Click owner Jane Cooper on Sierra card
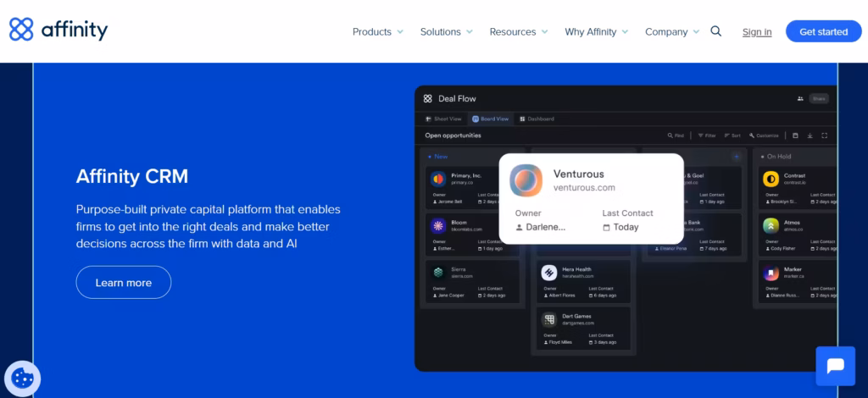The image size is (868, 398). (449, 296)
